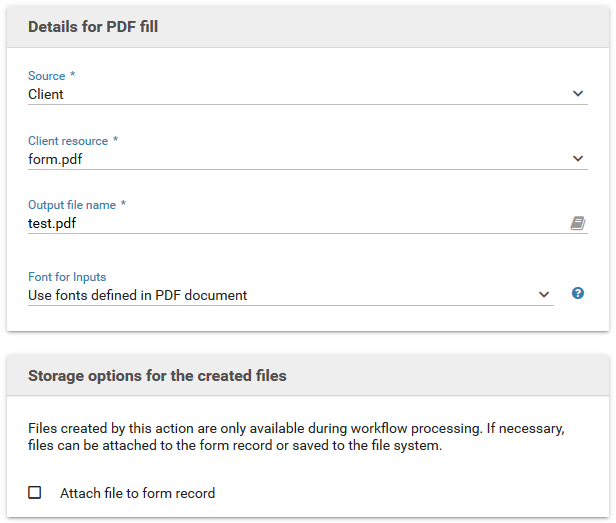
Task: Click the 'Attach file to form record' label
Action: click(x=137, y=493)
